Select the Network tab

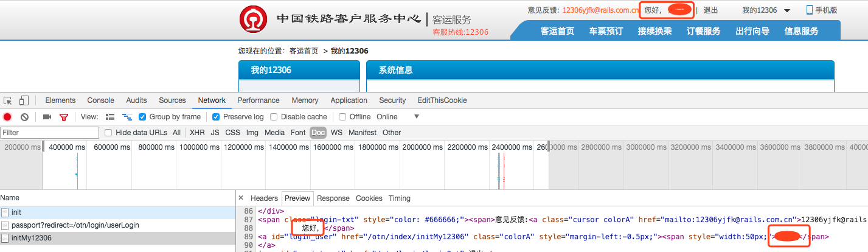[212, 100]
